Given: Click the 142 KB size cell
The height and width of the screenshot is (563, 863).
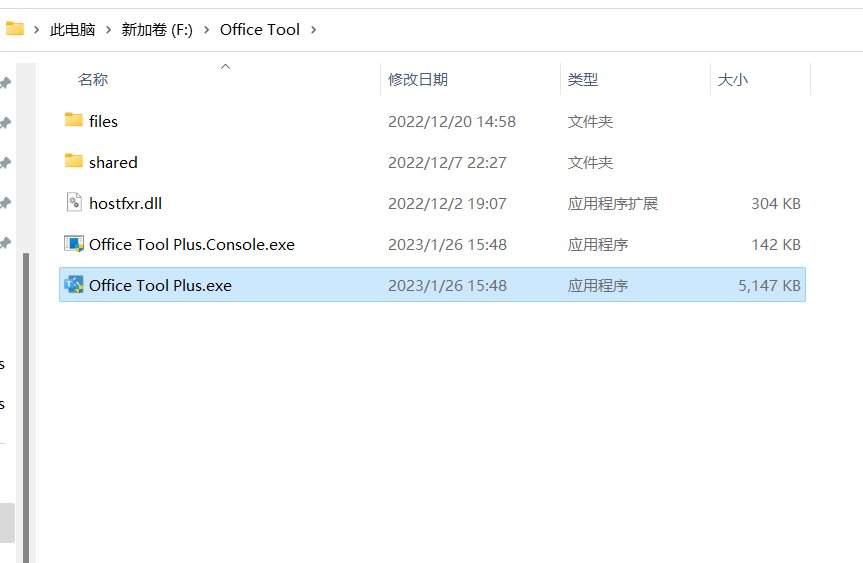Looking at the screenshot, I should point(776,244).
